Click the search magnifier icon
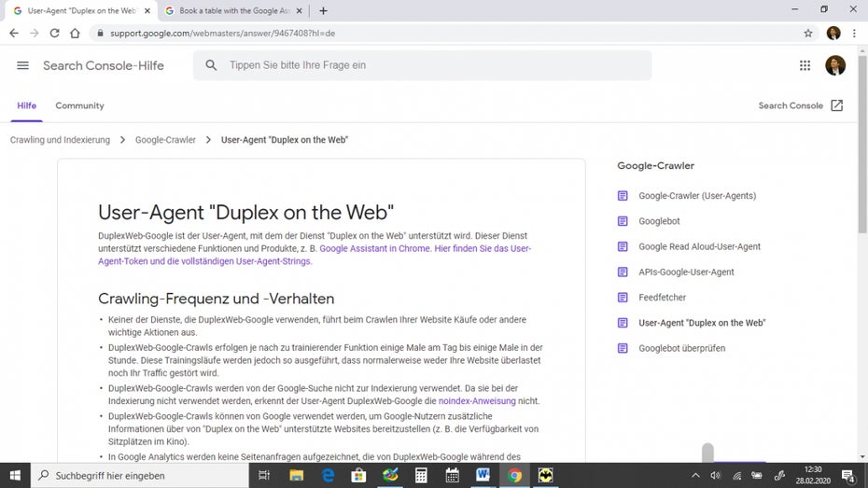868x488 pixels. click(x=211, y=65)
